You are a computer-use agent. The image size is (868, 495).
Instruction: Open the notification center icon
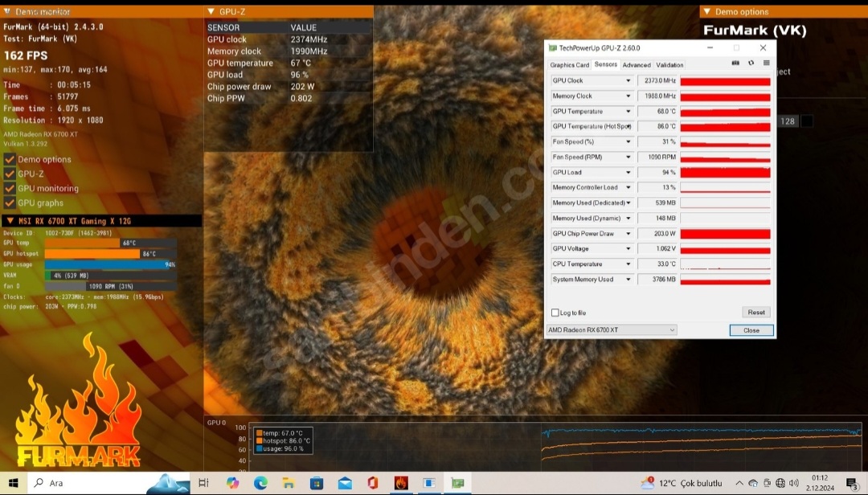(x=853, y=484)
